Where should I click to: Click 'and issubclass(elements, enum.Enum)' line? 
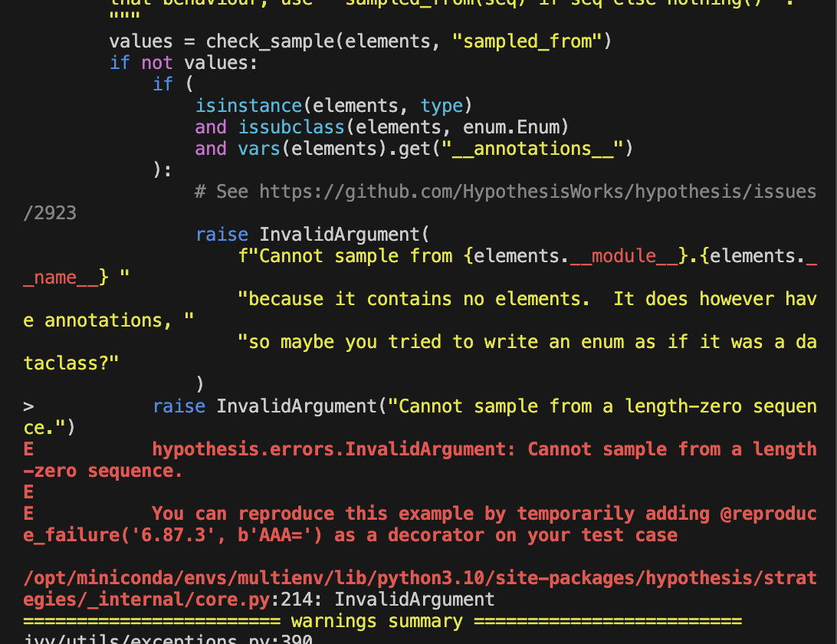coord(382,127)
